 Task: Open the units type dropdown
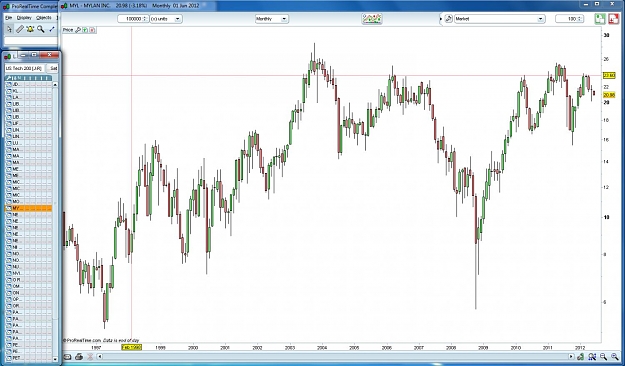click(166, 19)
